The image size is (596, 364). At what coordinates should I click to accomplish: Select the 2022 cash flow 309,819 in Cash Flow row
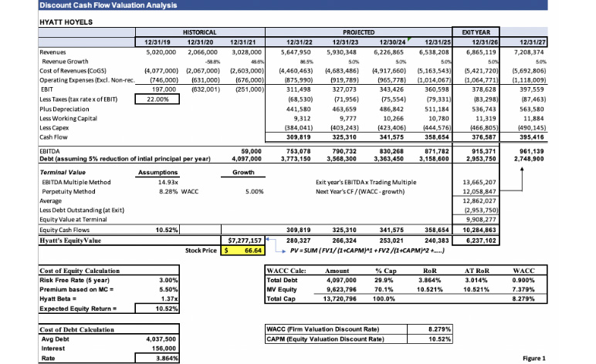coord(298,137)
